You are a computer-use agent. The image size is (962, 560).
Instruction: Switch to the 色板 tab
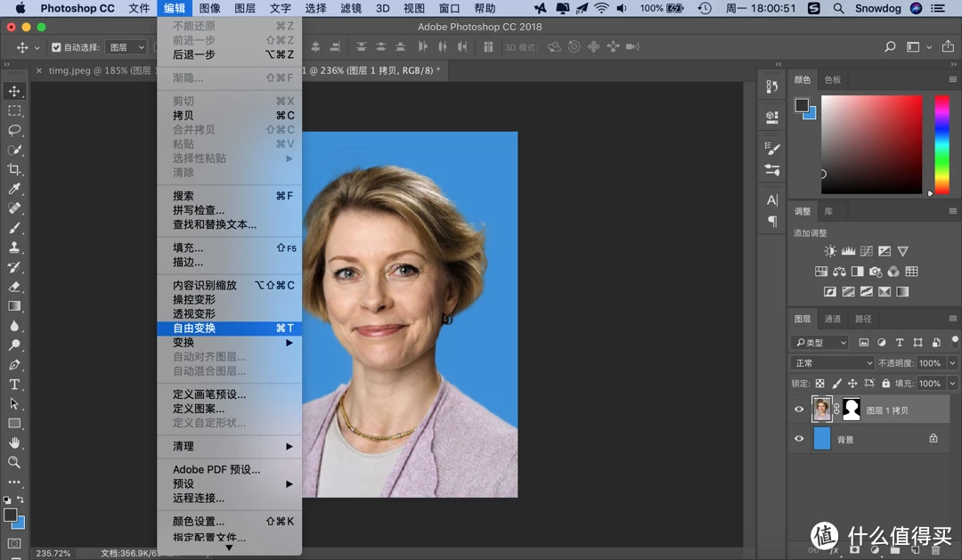coord(833,80)
